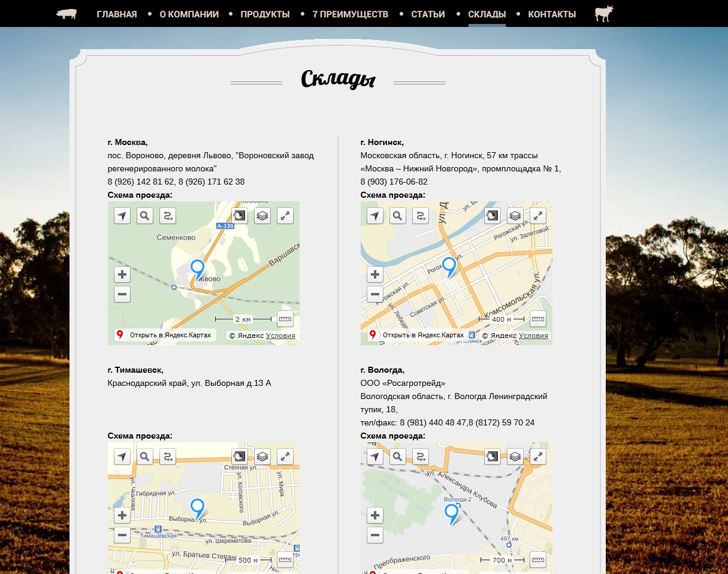Click the blue placemark on Тимашевск map
Viewport: 728px width, 574px height.
[197, 508]
